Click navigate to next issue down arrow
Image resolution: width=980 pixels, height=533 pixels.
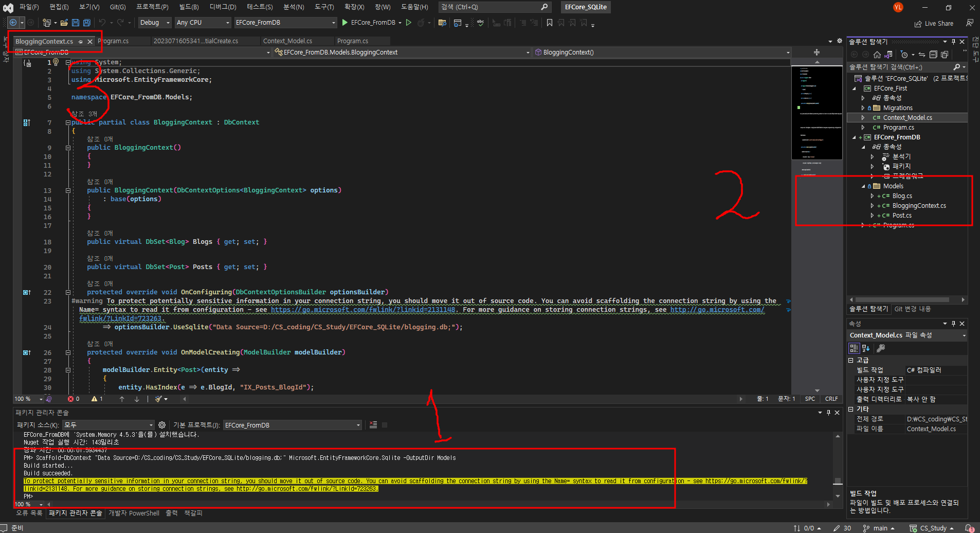coord(137,399)
